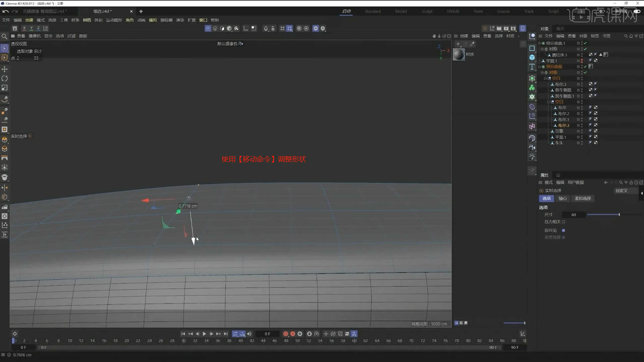
Task: Select the 车头 object in tree
Action: tap(559, 143)
